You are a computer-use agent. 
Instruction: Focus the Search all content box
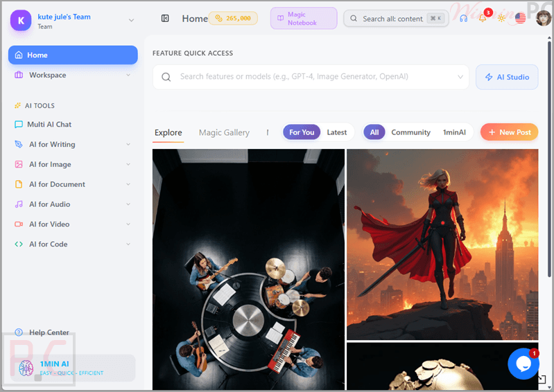[396, 18]
